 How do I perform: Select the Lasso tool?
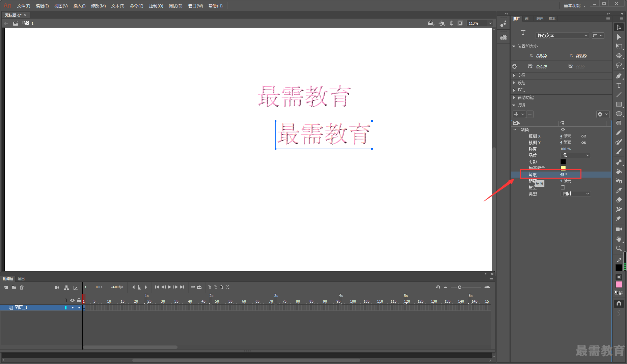pos(619,65)
